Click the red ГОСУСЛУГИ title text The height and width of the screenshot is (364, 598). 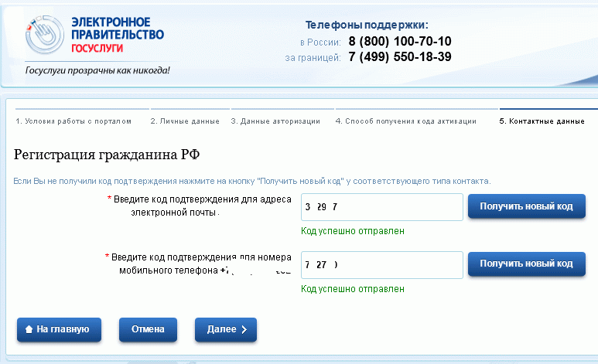97,48
